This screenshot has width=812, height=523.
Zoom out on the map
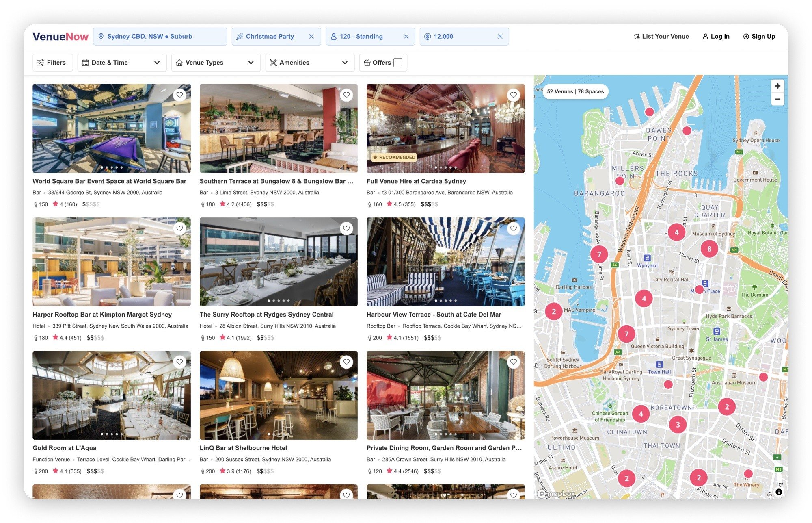click(x=777, y=99)
